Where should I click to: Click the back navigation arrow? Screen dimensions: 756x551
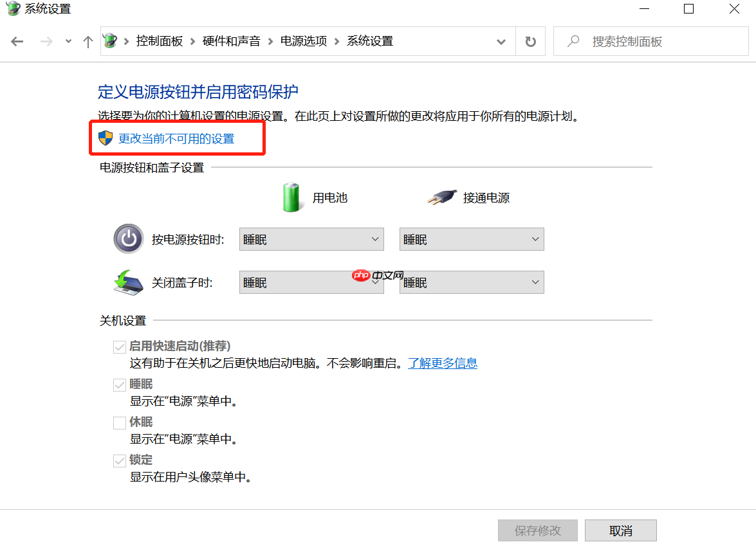17,41
